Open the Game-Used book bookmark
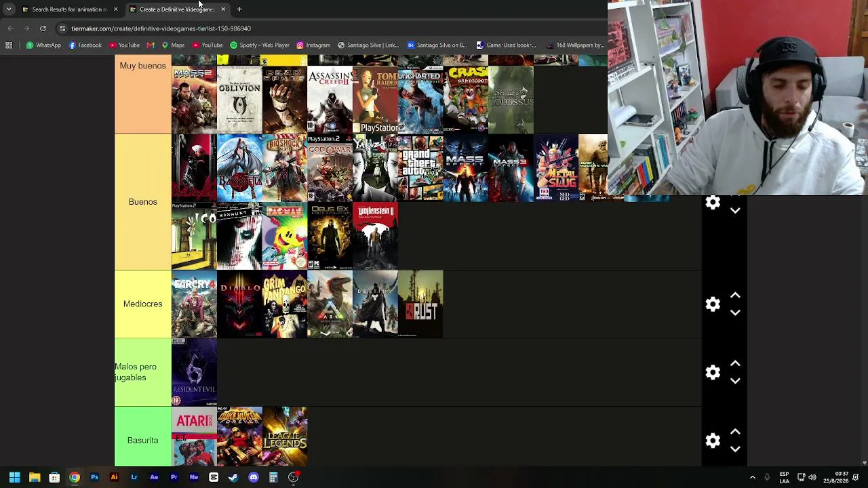This screenshot has width=868, height=488. coord(506,45)
